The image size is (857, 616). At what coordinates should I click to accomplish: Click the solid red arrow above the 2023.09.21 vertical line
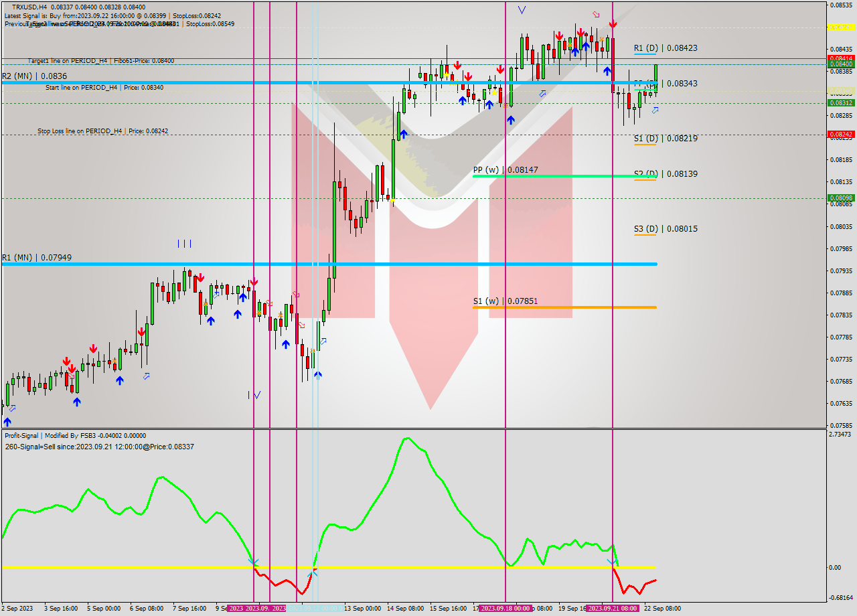(x=613, y=24)
